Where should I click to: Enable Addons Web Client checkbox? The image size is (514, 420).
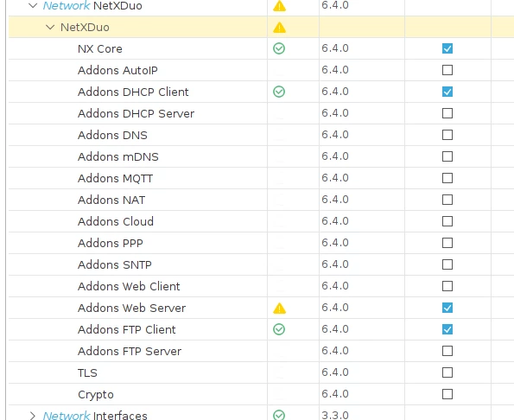coord(447,286)
